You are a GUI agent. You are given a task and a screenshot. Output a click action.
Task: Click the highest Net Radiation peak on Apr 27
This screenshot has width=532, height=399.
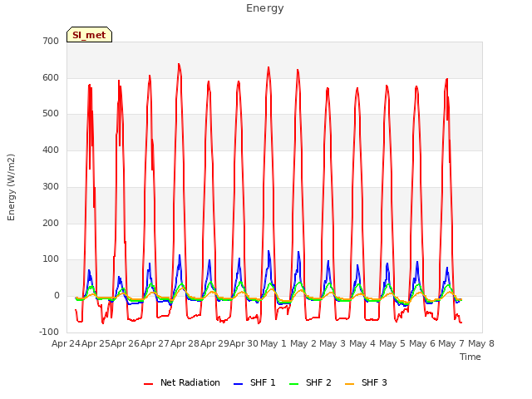(x=179, y=64)
